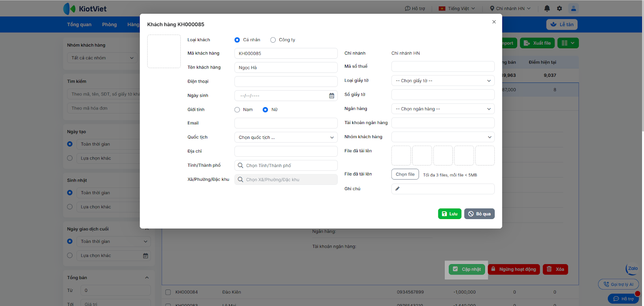Select Lựa chọn khác under Sinh nhật

[x=70, y=207]
